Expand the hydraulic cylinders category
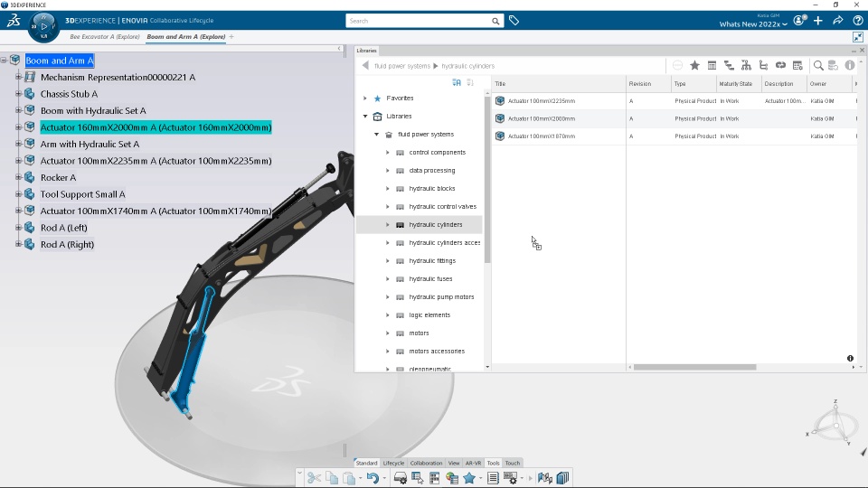The height and width of the screenshot is (488, 868). (x=388, y=225)
